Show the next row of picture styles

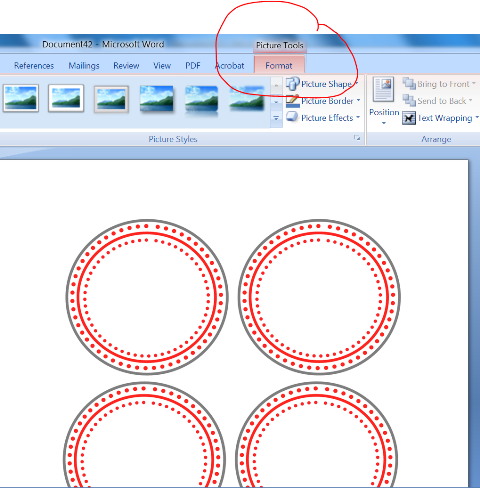[276, 102]
